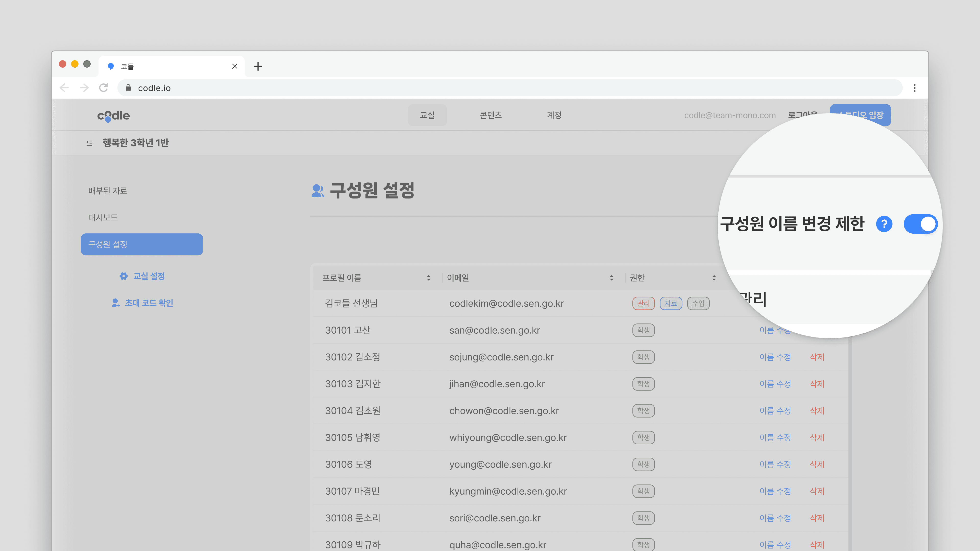Select 배부된 자료 in sidebar
The width and height of the screenshot is (980, 551).
click(x=108, y=191)
